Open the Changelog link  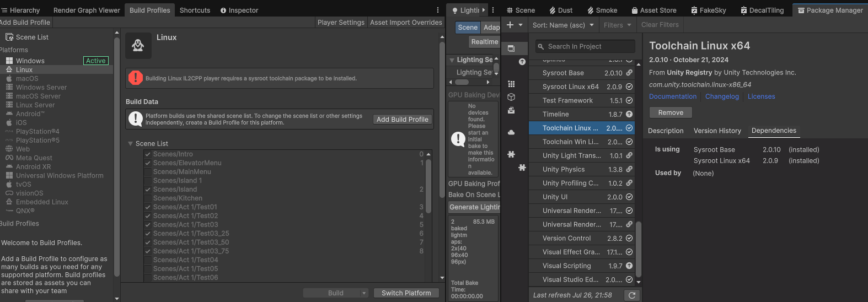coord(722,96)
